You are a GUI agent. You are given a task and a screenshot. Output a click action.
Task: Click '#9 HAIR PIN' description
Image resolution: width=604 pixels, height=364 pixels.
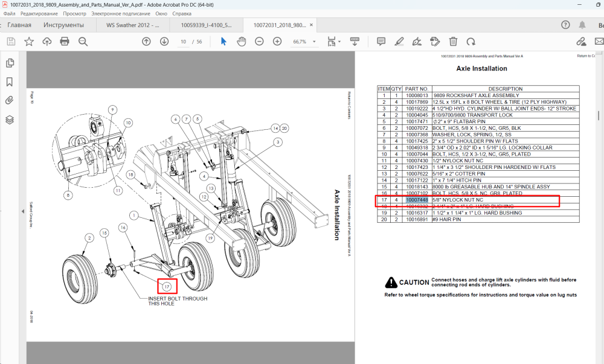tap(446, 219)
